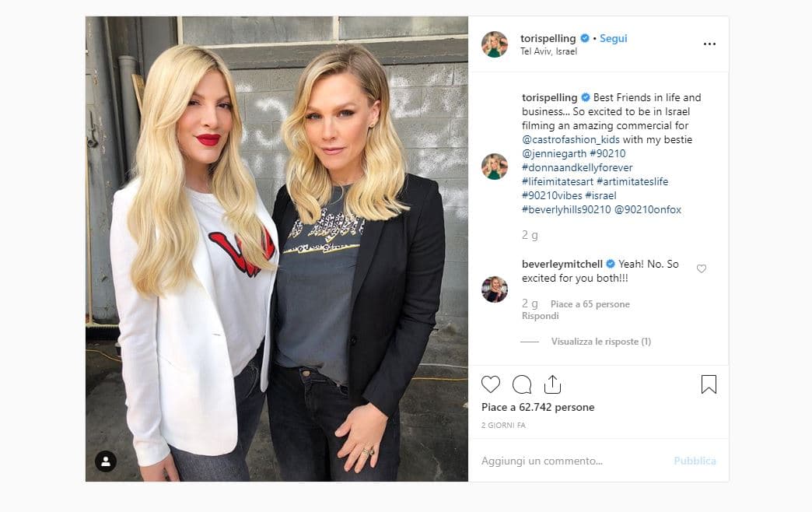The image size is (812, 512).
Task: View who liked via Piace a 62.742 persone
Action: [538, 407]
